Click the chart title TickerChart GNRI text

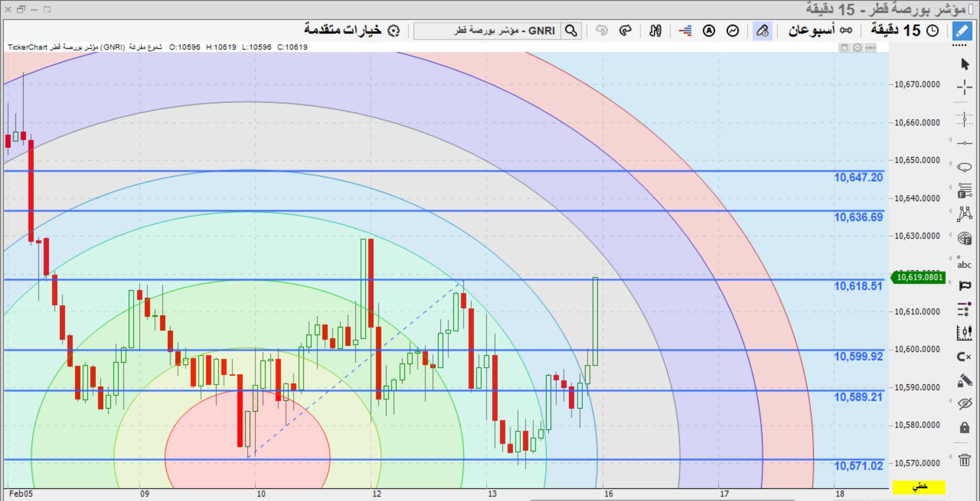(85, 47)
